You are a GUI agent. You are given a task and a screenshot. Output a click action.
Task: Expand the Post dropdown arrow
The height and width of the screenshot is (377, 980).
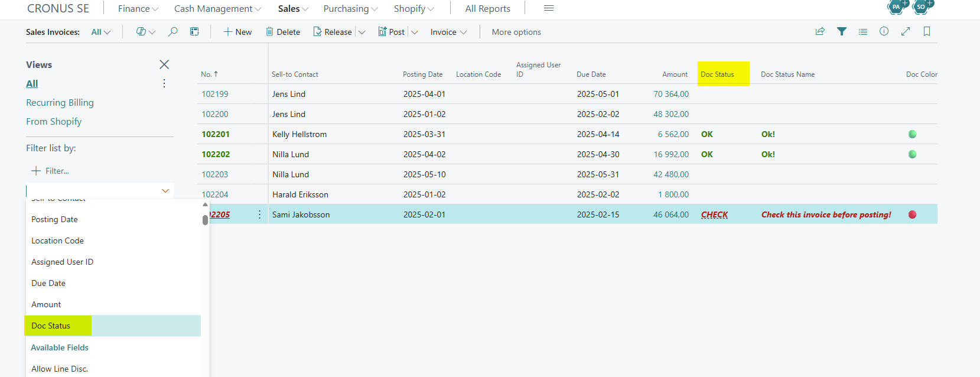[415, 32]
